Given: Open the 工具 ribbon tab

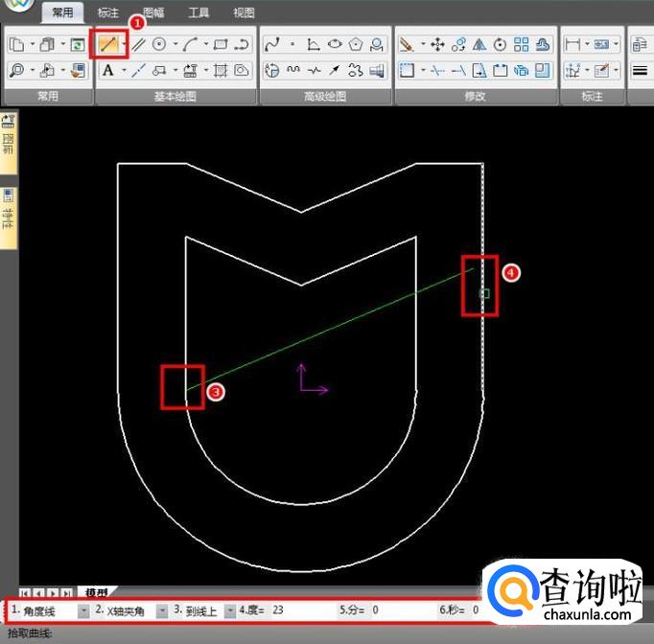Looking at the screenshot, I should point(199,13).
